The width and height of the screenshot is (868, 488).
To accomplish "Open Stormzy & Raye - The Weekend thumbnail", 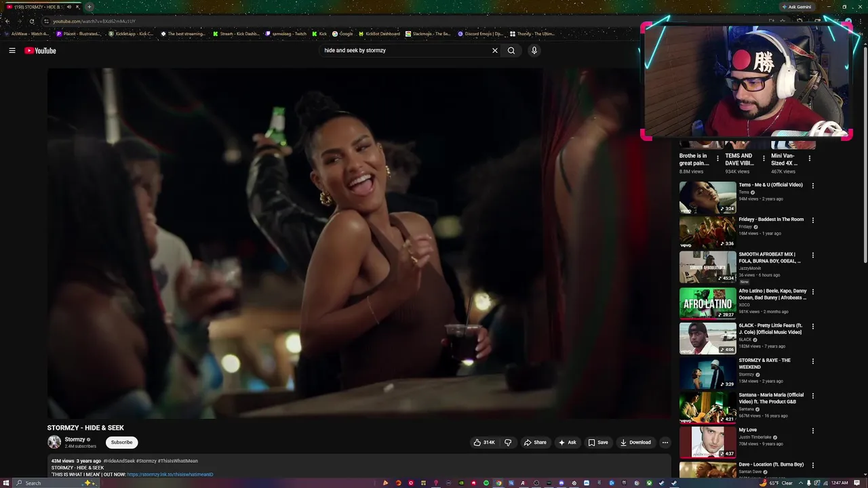I will (707, 373).
